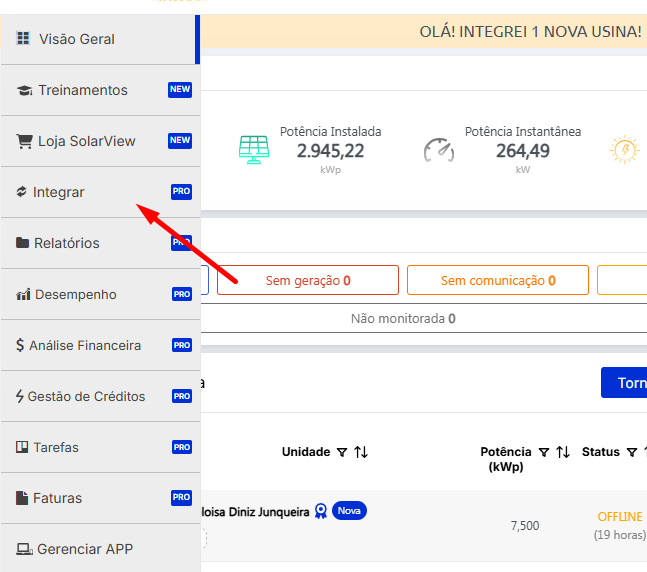
Task: Sort the table by Unidade
Action: (x=361, y=453)
